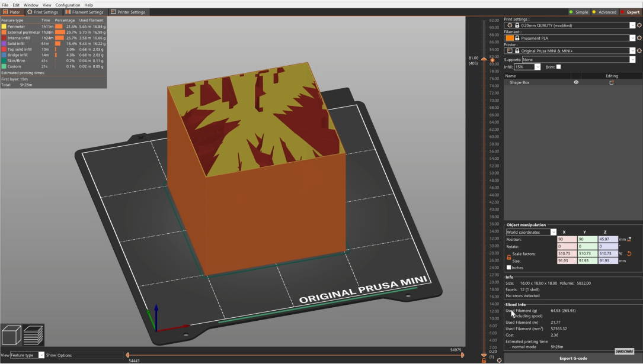Open layer slider settings cog icon
This screenshot has height=364, width=643.
click(x=499, y=360)
